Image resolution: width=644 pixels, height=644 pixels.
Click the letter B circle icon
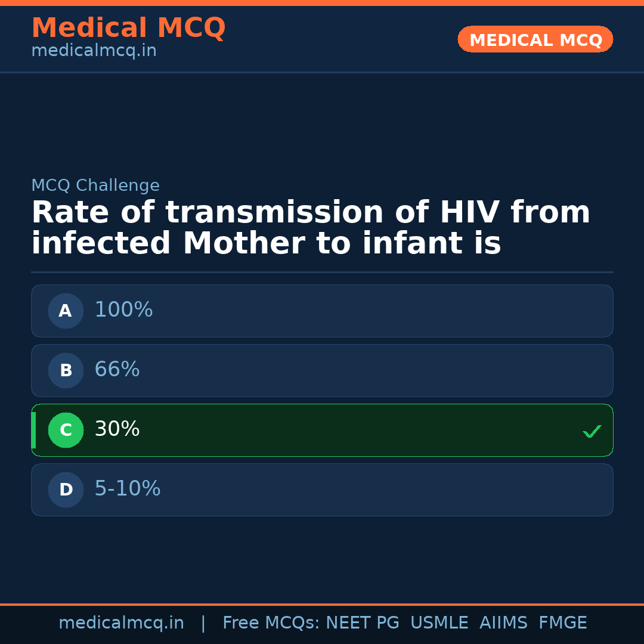pos(66,370)
